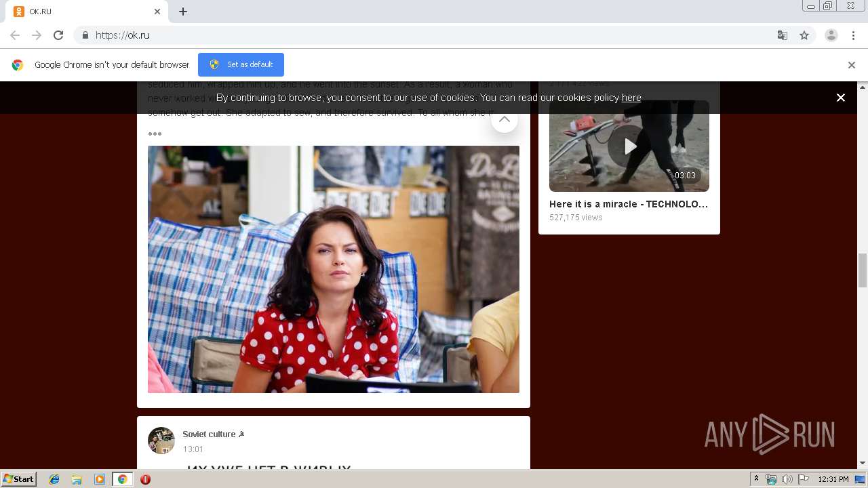Show hidden system tray icons
868x488 pixels.
pyautogui.click(x=756, y=479)
